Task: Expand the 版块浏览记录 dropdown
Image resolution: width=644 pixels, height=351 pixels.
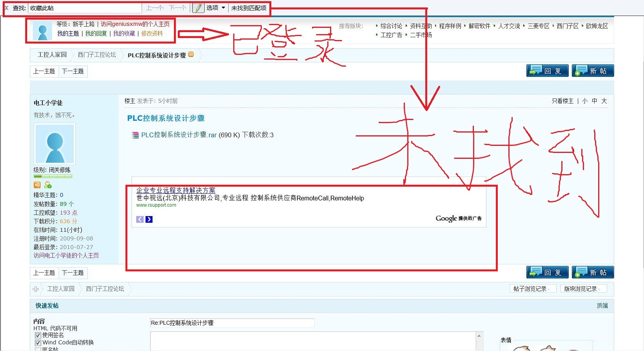Action: [x=583, y=289]
